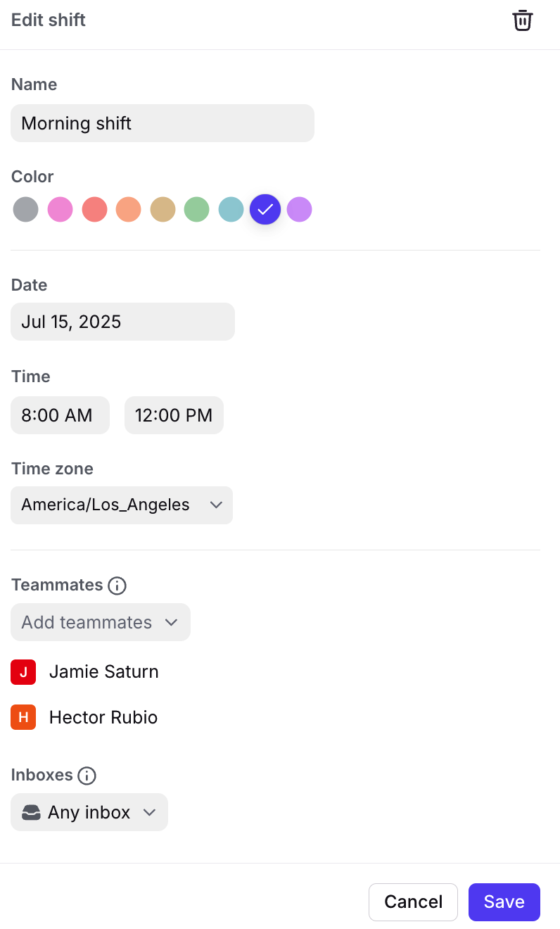
Task: Choose the selected indigo checkmark swatch
Action: 265,210
